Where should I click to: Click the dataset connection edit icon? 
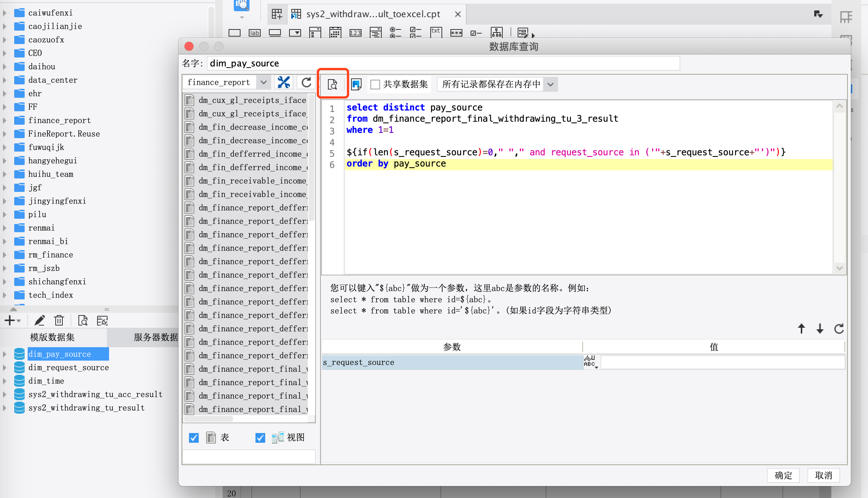pos(102,320)
